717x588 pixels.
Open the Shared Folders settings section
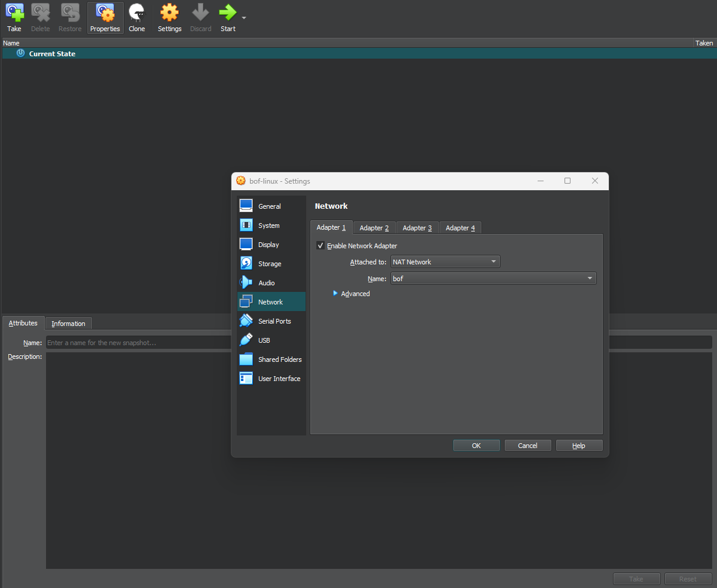(279, 359)
